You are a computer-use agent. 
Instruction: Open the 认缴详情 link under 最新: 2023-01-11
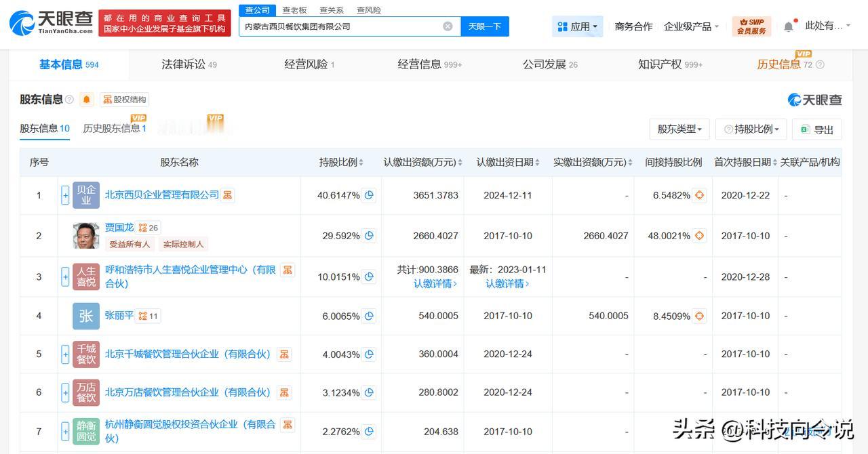507,284
